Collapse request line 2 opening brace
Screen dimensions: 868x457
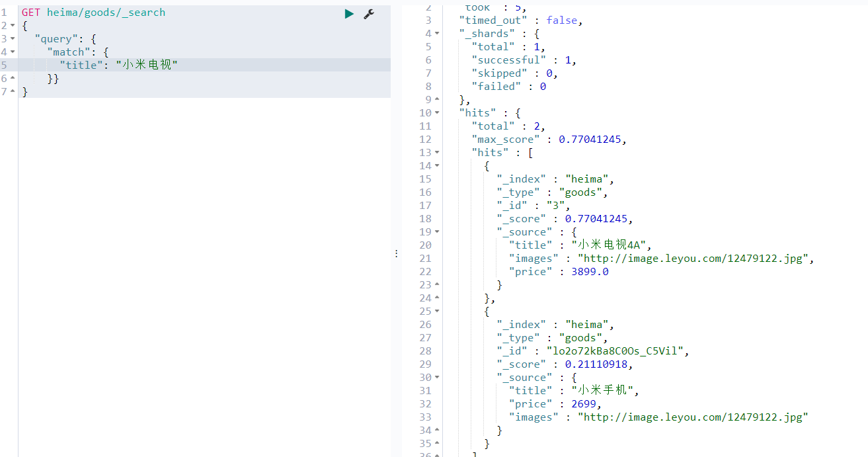(x=13, y=25)
